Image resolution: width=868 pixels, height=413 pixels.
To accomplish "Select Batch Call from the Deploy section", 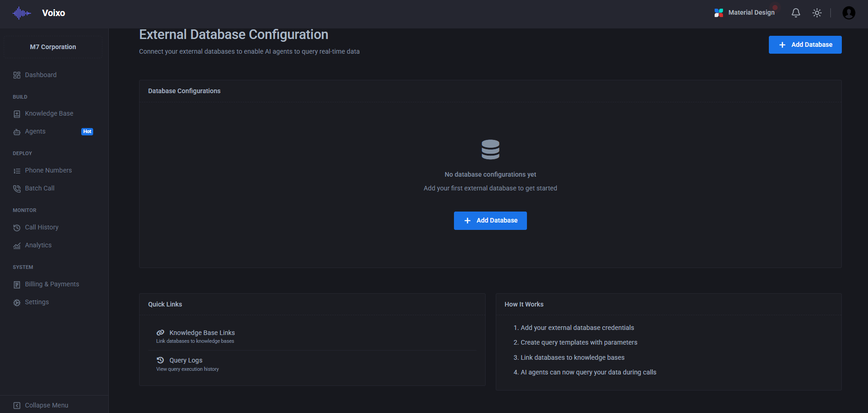I will [x=40, y=188].
